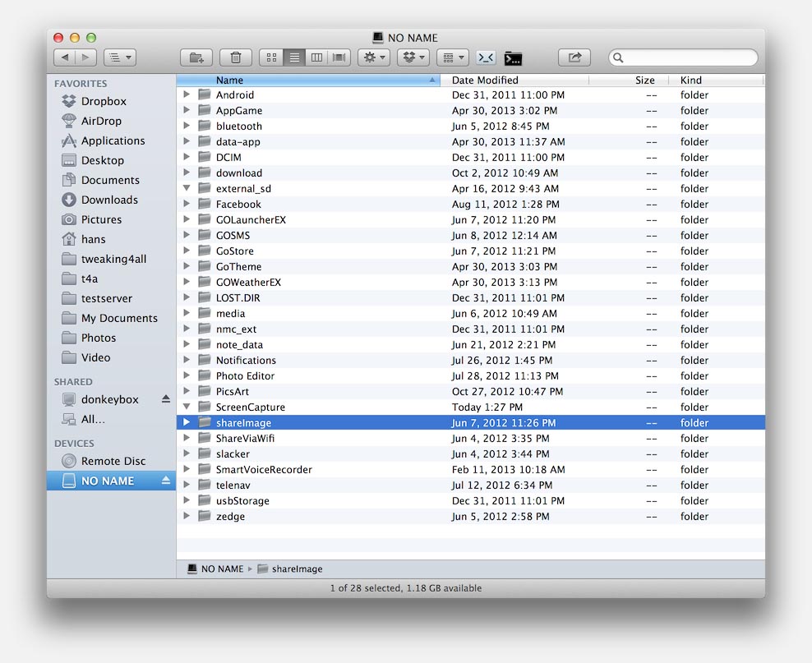Viewport: 812px width, 663px height.
Task: Open the Arrange items dropdown
Action: pos(453,58)
